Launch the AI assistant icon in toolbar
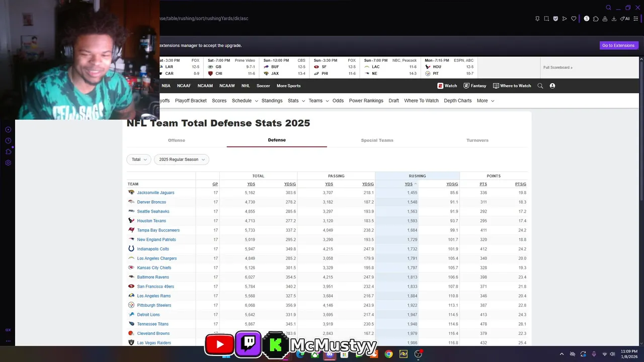This screenshot has width=644, height=362. [624, 19]
